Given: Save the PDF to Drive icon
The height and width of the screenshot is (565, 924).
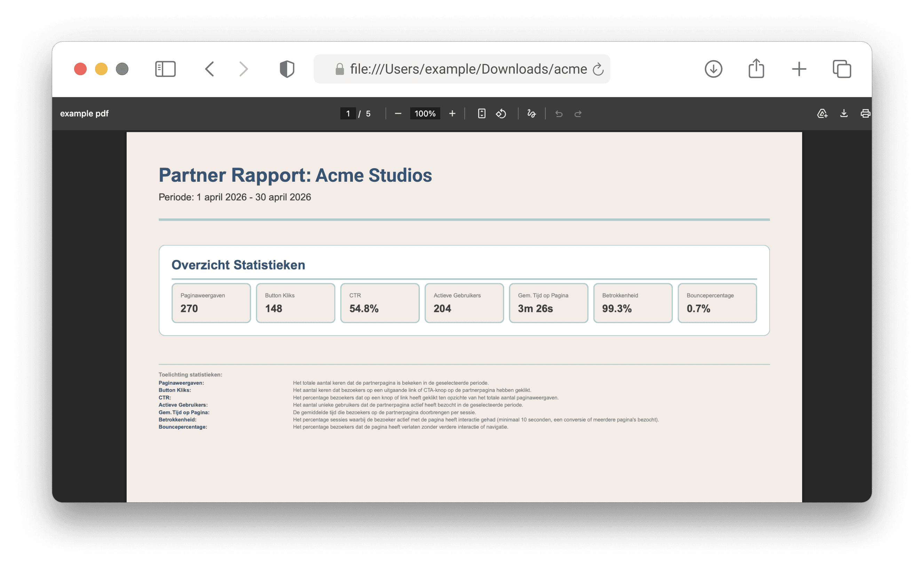Looking at the screenshot, I should tap(822, 113).
